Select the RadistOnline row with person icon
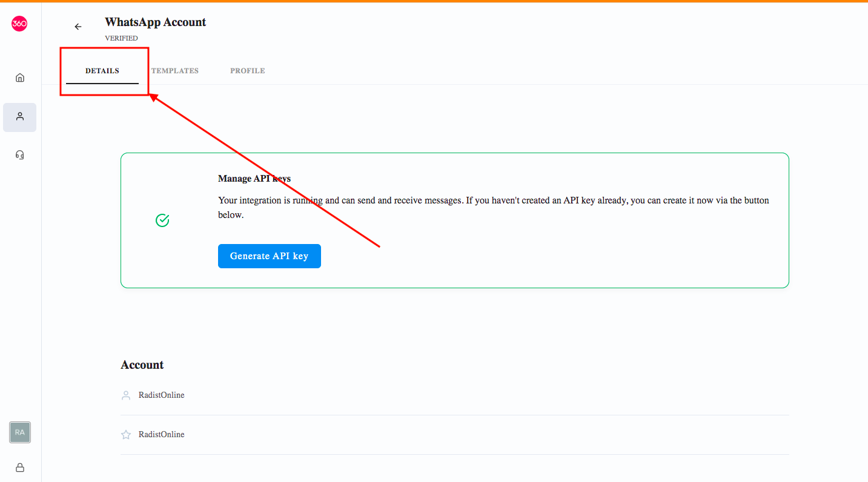Image resolution: width=868 pixels, height=482 pixels. pos(455,395)
